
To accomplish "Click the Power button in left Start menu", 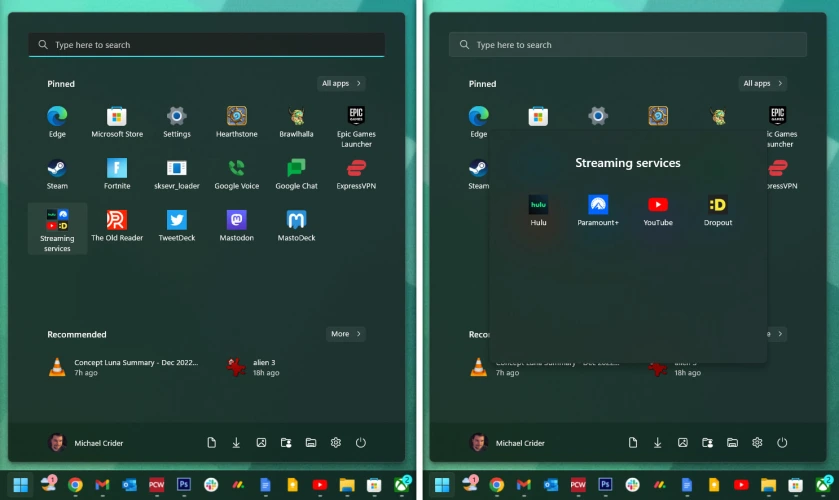I will 361,443.
